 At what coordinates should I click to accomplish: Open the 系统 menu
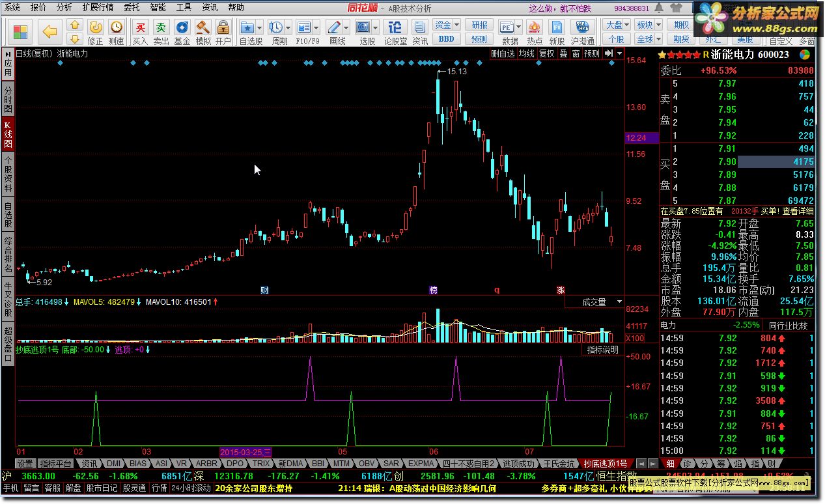click(x=12, y=8)
